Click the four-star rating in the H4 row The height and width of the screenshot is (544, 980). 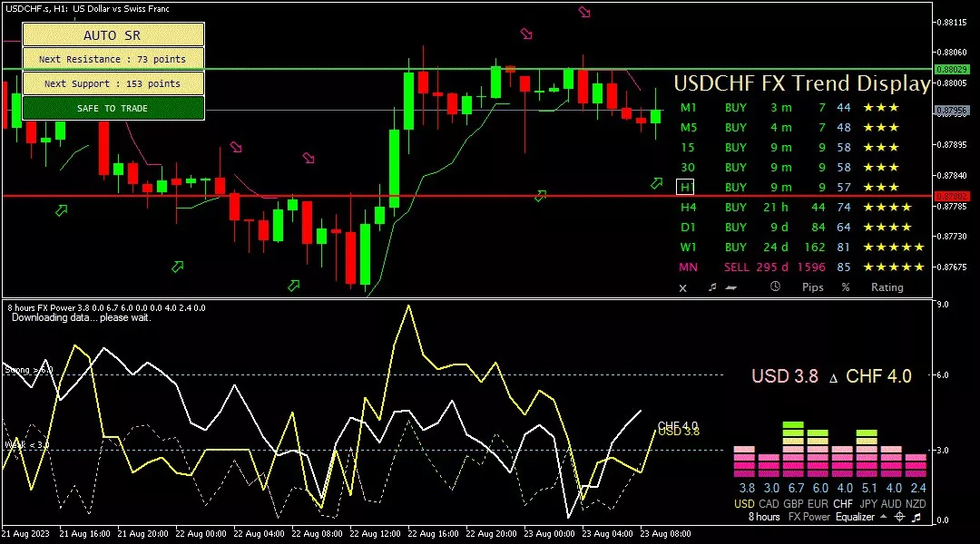(x=887, y=207)
